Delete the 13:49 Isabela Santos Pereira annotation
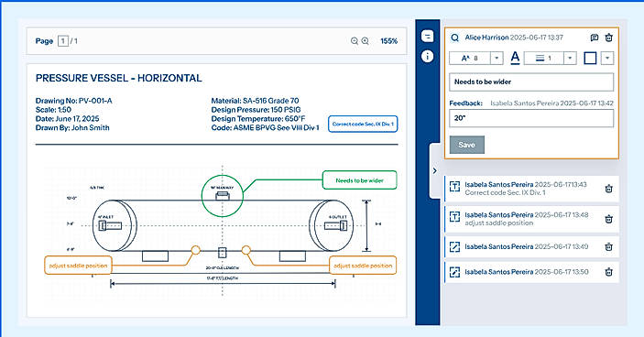This screenshot has width=644, height=337. (x=608, y=246)
